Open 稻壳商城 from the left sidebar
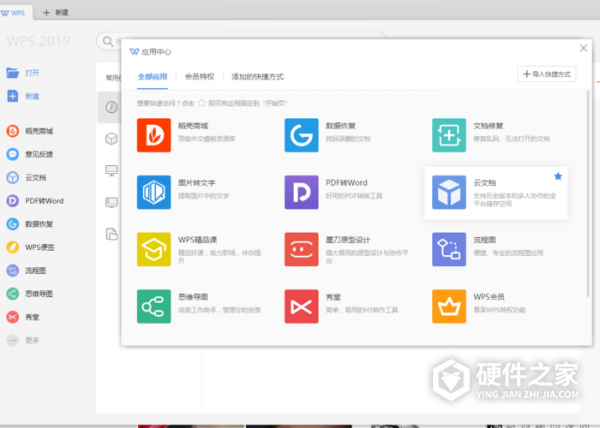 click(29, 131)
